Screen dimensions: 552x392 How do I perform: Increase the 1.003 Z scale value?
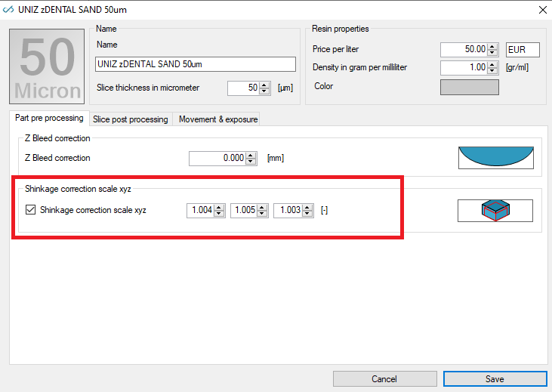307,208
